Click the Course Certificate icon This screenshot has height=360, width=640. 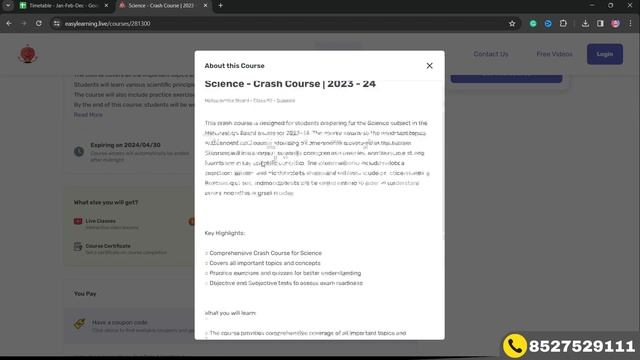point(78,247)
